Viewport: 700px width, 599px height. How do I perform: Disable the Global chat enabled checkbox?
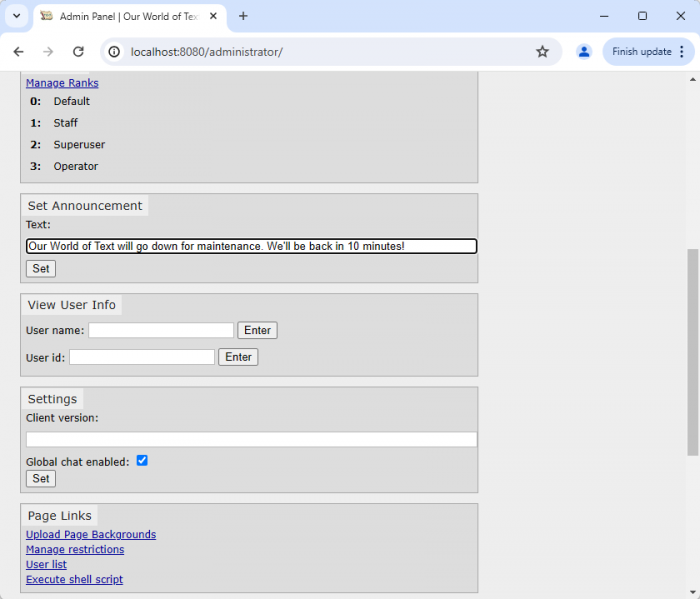142,461
